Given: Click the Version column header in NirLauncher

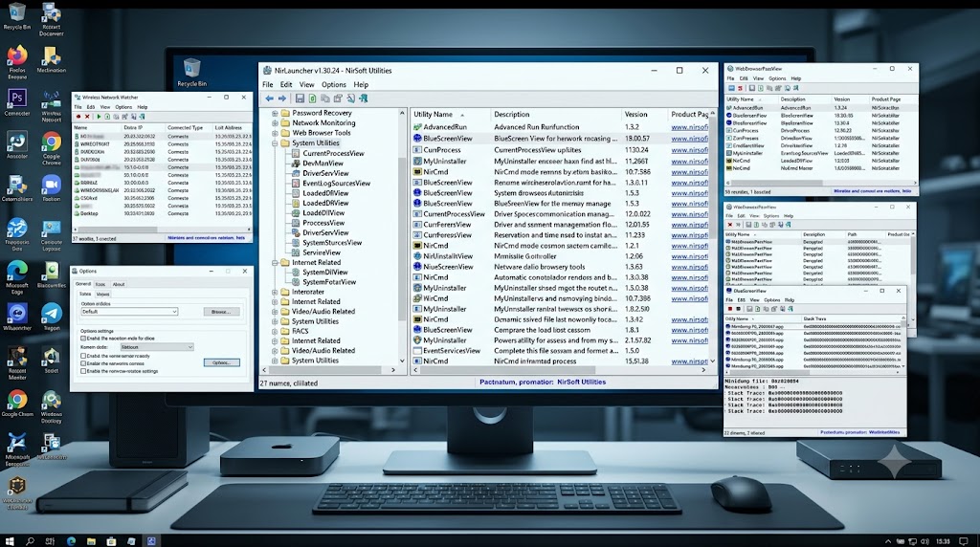Looking at the screenshot, I should [635, 114].
